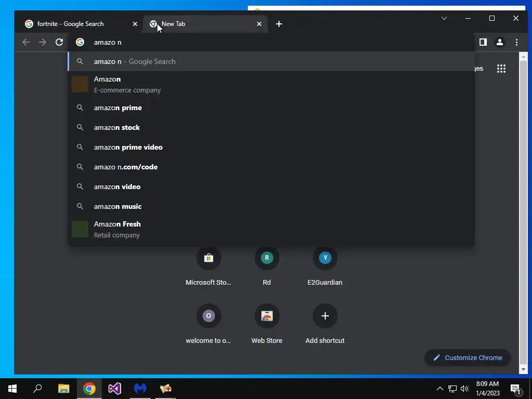Screen dimensions: 532x399
Task: Click the forward navigation arrow
Action: (43, 42)
